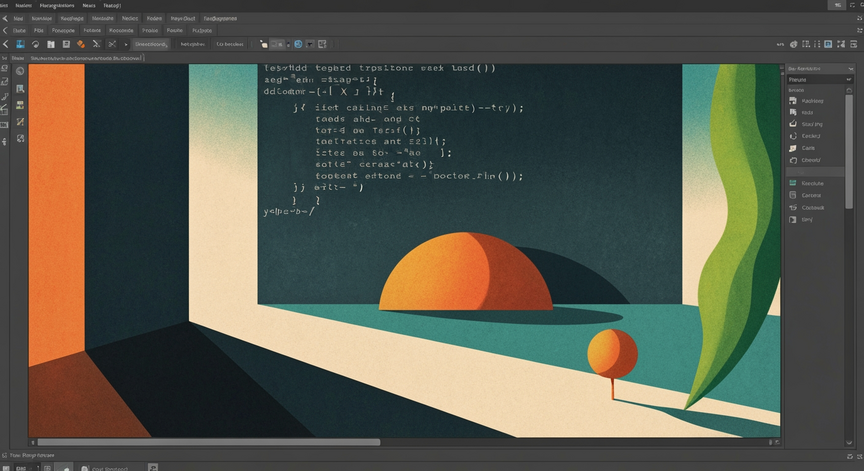The width and height of the screenshot is (864, 471).
Task: Click the path field beneath the toolbar
Action: click(x=86, y=57)
